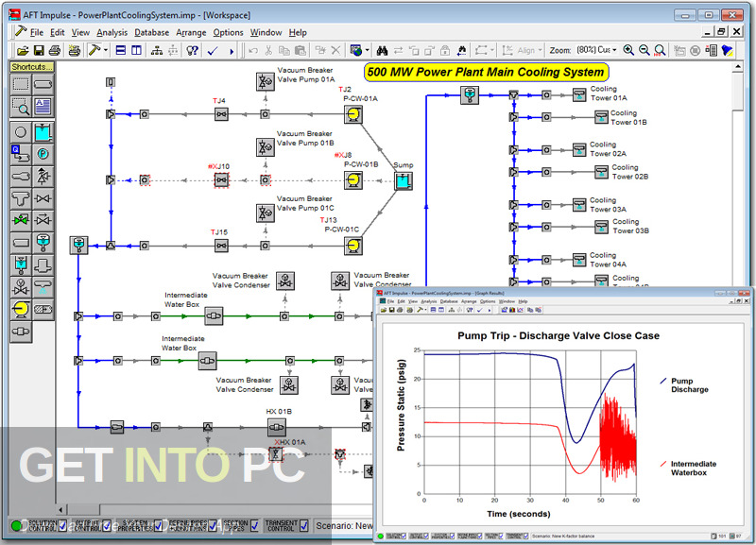
Task: Click the 500 MW Power Plant title annotation
Action: (x=486, y=73)
